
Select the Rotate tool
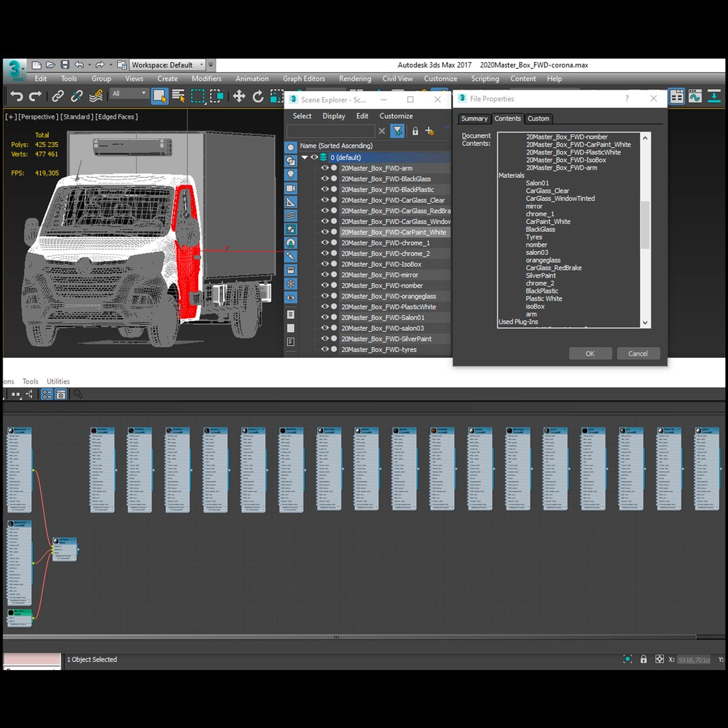click(x=257, y=96)
